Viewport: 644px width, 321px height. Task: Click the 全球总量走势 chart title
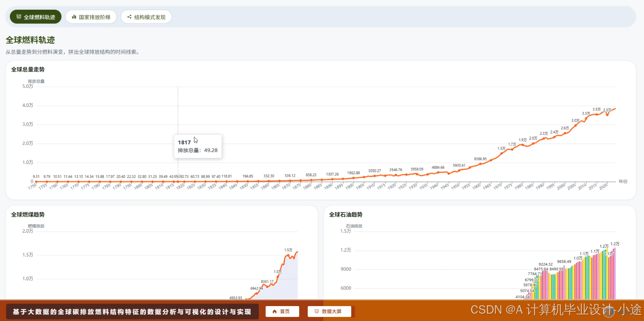click(28, 69)
